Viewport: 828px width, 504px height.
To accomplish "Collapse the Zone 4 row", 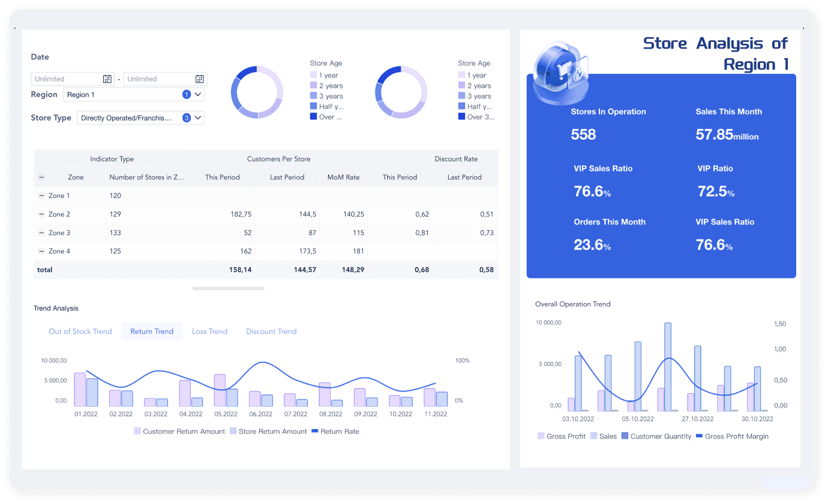I will point(41,251).
